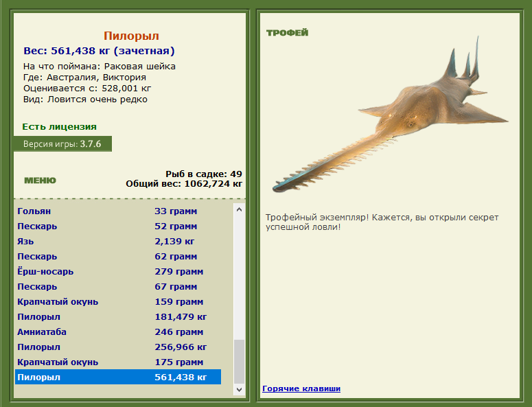This screenshot has height=407, width=532.
Task: Click the Общий вес: 1062,724 кг text
Action: [x=184, y=184]
